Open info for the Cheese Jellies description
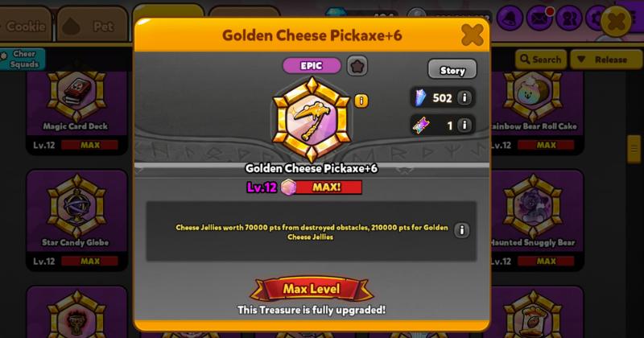Viewport: 644px width, 338px height. pos(461,230)
